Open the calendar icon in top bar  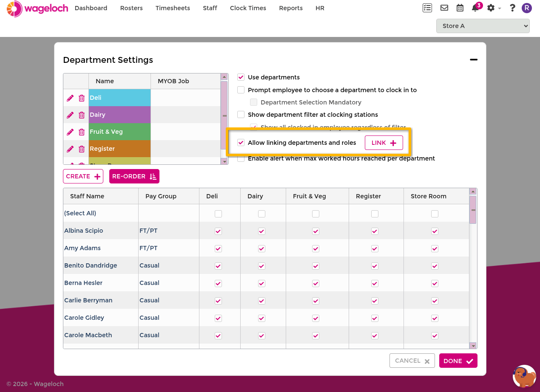point(460,8)
